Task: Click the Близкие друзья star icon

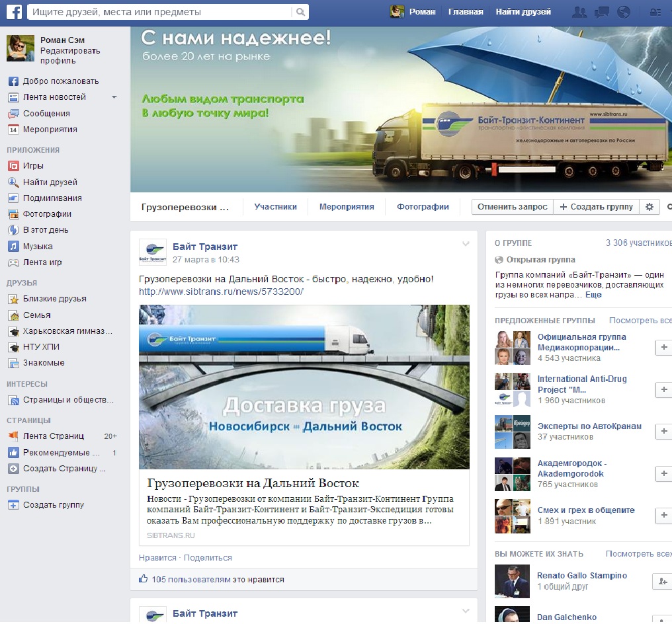Action: click(14, 299)
